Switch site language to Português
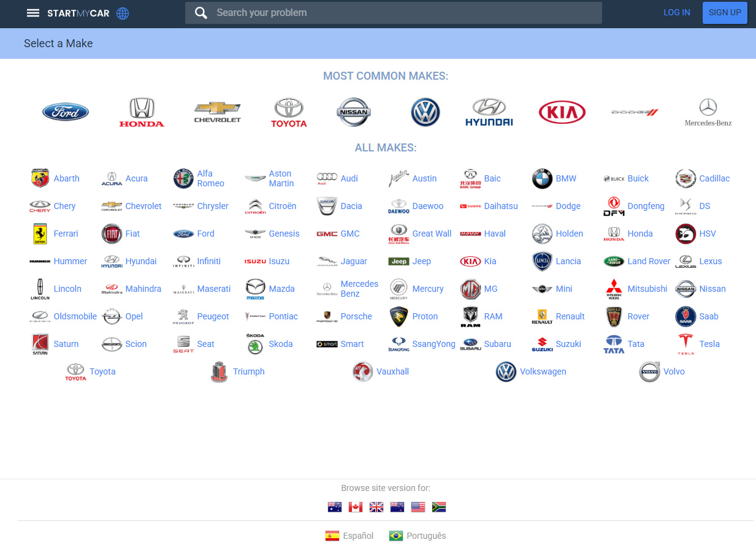 coord(418,536)
